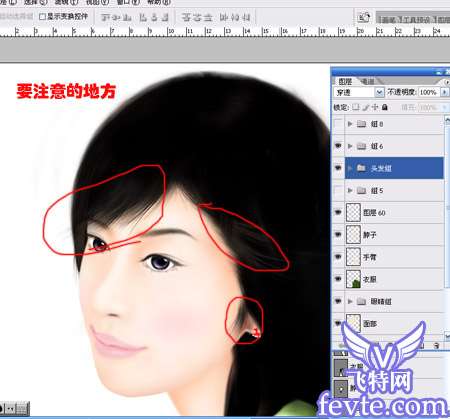The image size is (450, 419).
Task: Click the delete layer trash icon
Action: 436,346
